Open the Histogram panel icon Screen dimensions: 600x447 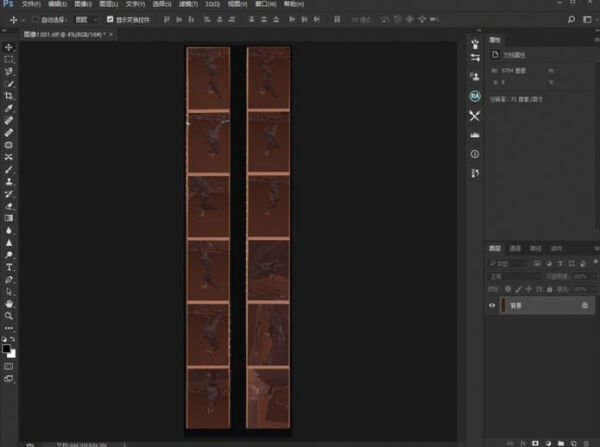coord(475,134)
